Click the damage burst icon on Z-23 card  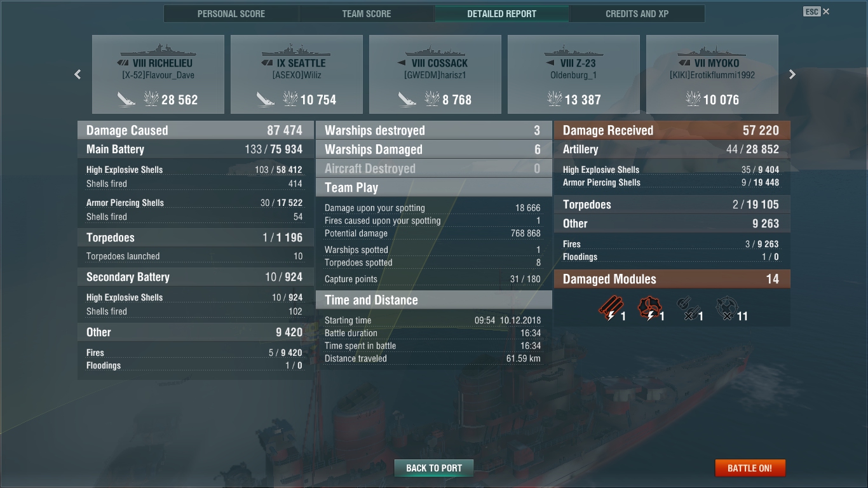pyautogui.click(x=554, y=98)
